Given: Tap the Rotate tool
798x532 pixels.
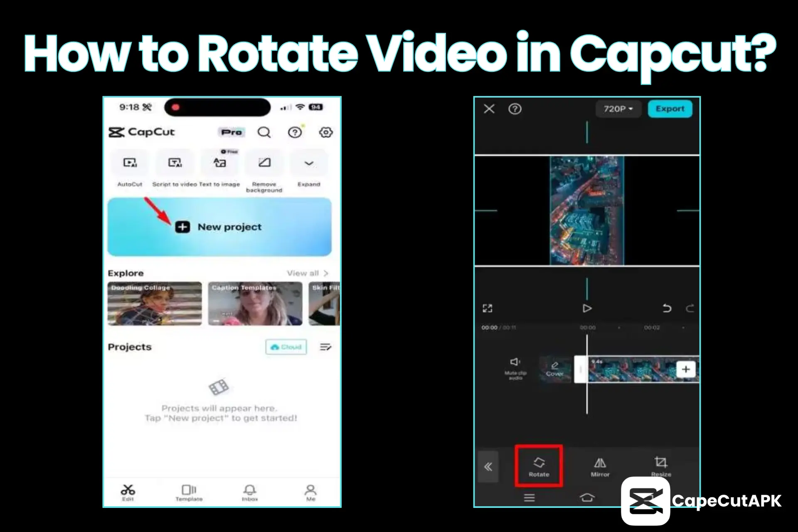Looking at the screenshot, I should click(x=539, y=467).
